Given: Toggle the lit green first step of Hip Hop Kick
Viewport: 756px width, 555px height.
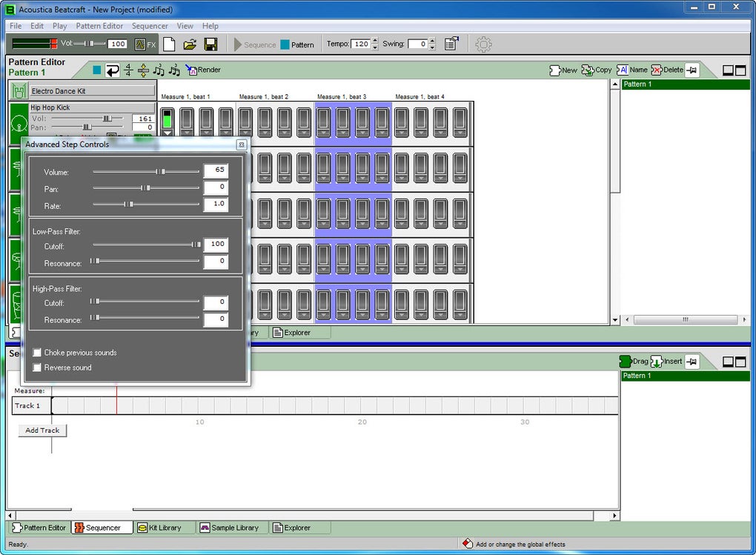Looking at the screenshot, I should point(168,119).
